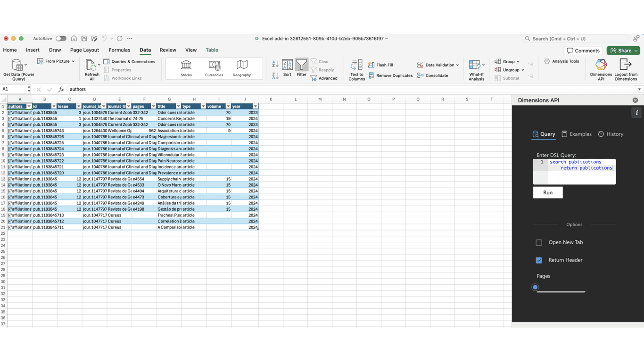The width and height of the screenshot is (644, 362).
Task: Run Flash Fill
Action: [x=380, y=65]
